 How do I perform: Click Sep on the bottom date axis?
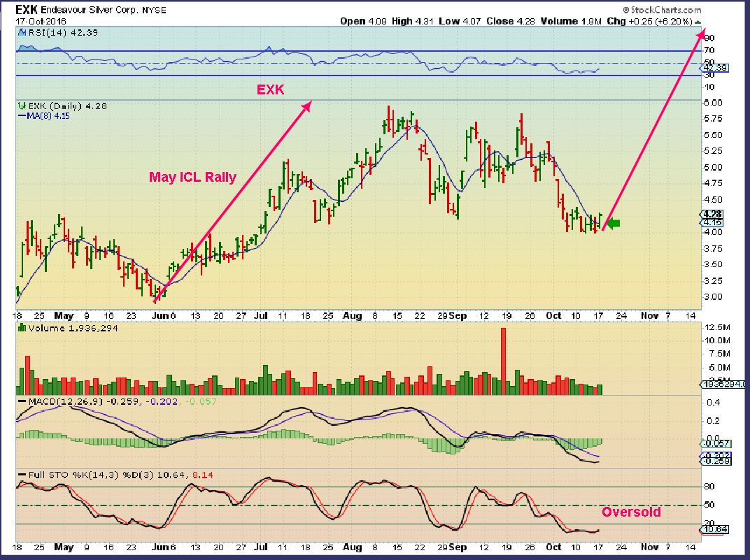point(458,547)
